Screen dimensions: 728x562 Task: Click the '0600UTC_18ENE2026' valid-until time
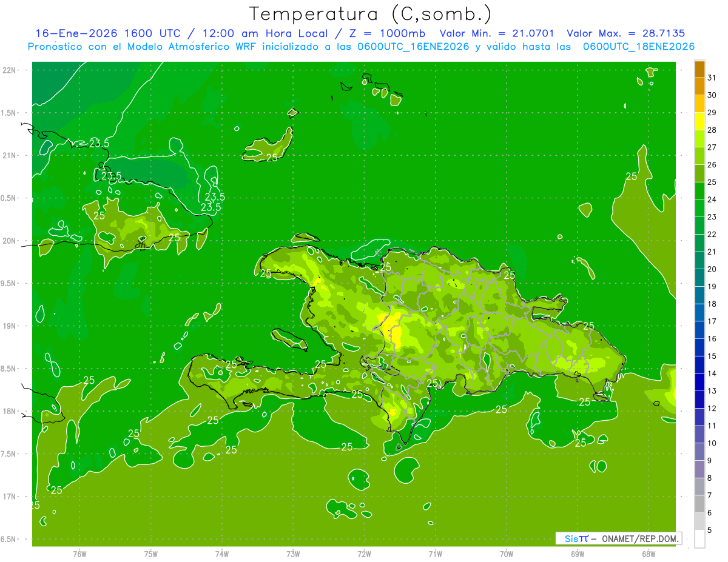coord(639,47)
